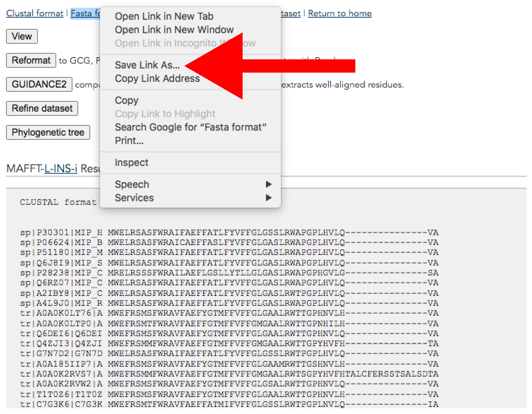Open the Phylogenetic tree button
Image resolution: width=532 pixels, height=414 pixels.
click(48, 132)
